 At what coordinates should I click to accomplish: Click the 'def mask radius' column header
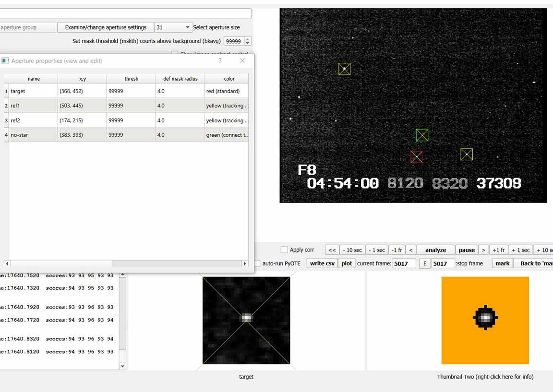click(x=180, y=79)
